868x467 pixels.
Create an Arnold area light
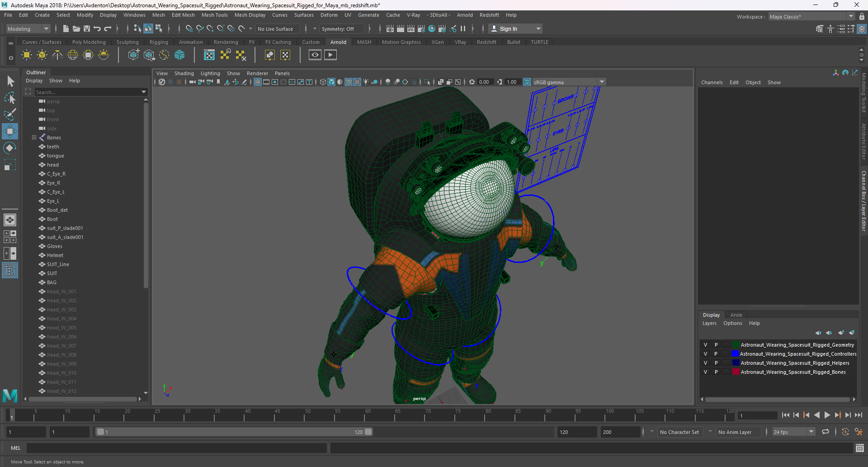click(27, 55)
